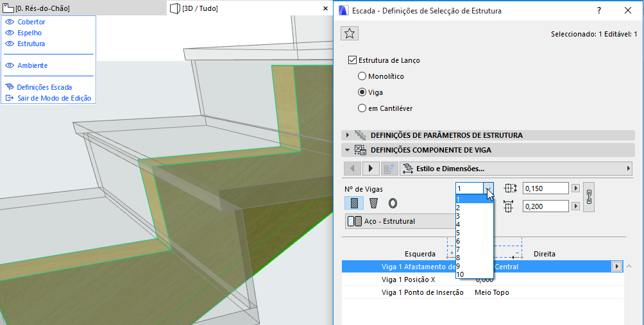Select circular beam profile icon

(393, 204)
